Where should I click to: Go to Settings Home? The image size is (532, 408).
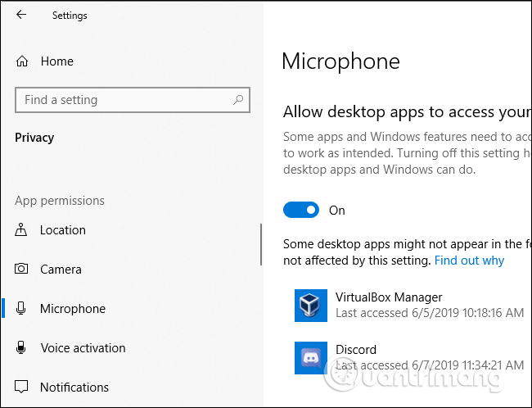(x=56, y=61)
